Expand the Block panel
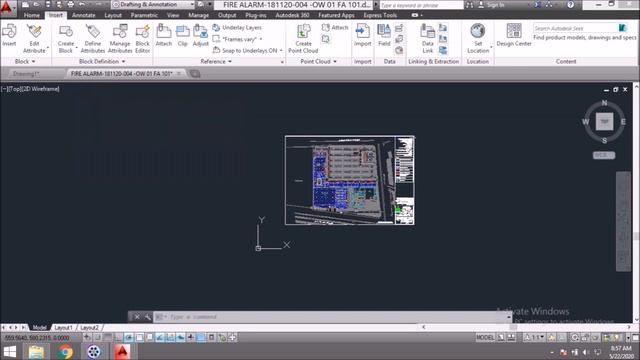The image size is (640, 360). pos(25,61)
